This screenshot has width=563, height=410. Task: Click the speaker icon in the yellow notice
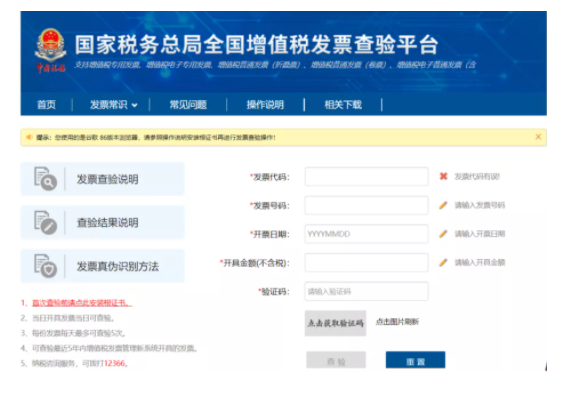(x=29, y=137)
